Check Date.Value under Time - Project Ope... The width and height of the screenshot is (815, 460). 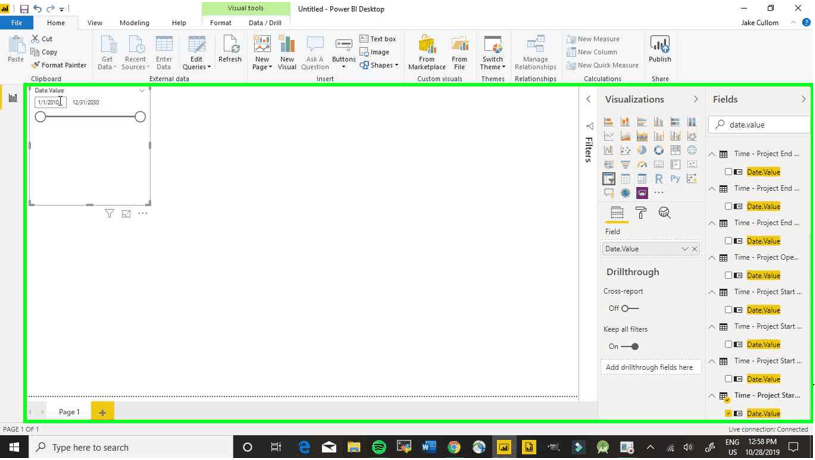point(728,275)
